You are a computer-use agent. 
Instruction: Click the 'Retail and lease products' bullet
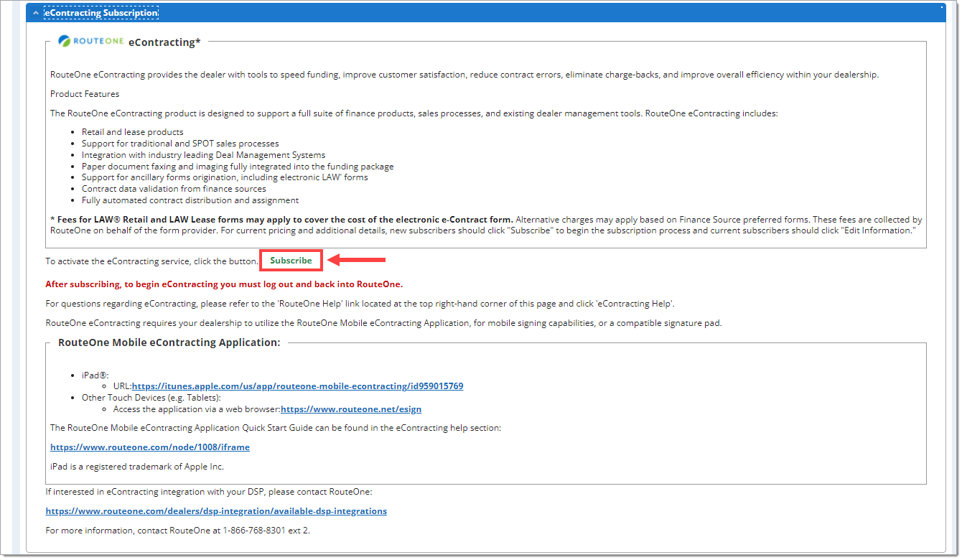(133, 132)
